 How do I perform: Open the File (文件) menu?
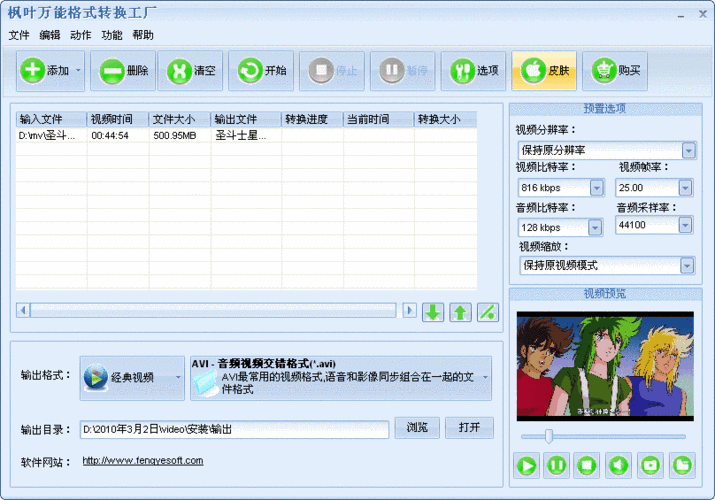(19, 35)
